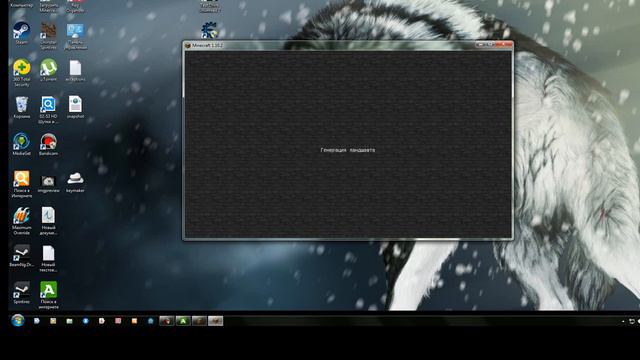Select the gear shortcut above Minecraft window
This screenshot has width=640, height=360.
click(x=209, y=30)
